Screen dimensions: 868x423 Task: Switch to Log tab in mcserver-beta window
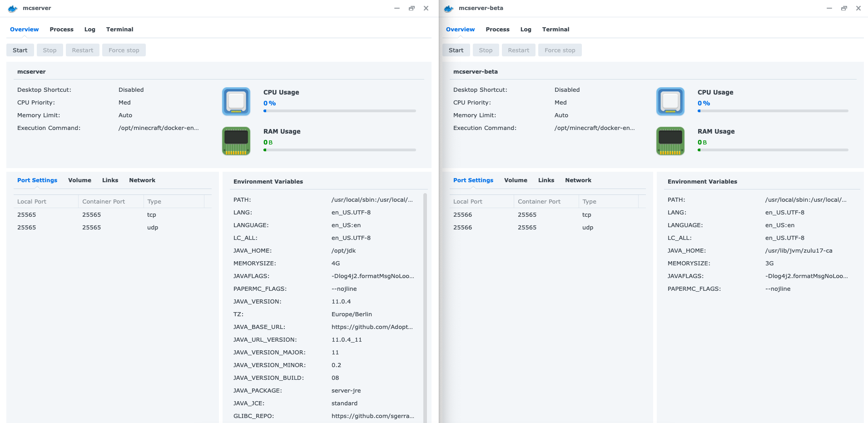526,30
